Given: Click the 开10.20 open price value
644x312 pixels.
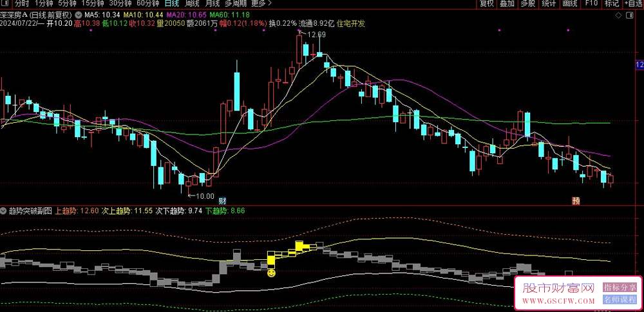Looking at the screenshot, I should (x=59, y=23).
